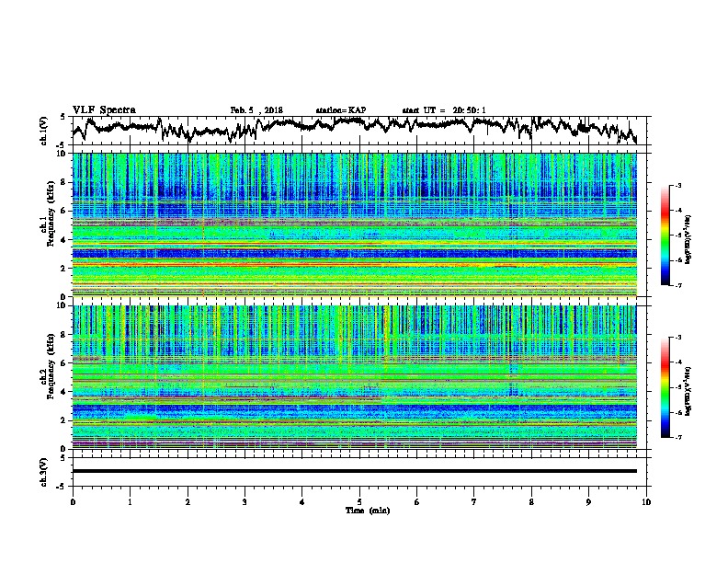Click time axis tick label "2"
Image resolution: width=728 pixels, height=563 pixels.
pyautogui.click(x=188, y=502)
